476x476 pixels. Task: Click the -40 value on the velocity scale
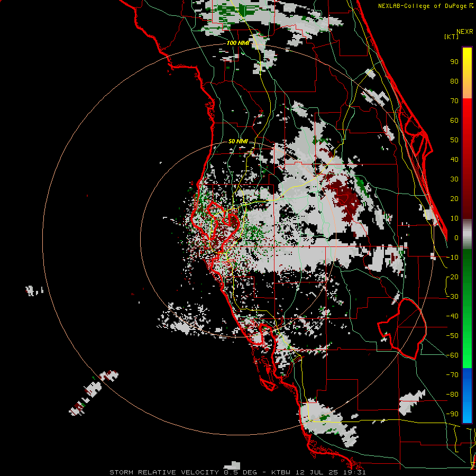coord(452,316)
